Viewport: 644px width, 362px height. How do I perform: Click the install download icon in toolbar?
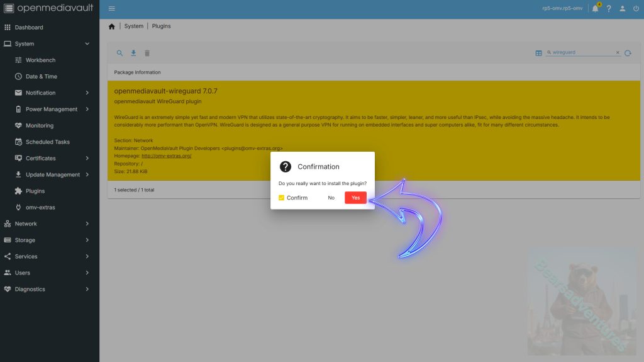tap(133, 54)
